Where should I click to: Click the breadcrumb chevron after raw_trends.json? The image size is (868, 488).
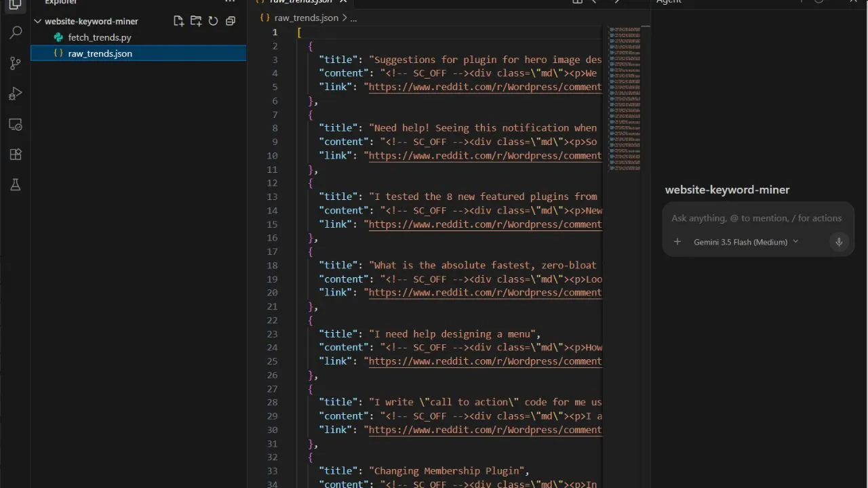point(344,18)
